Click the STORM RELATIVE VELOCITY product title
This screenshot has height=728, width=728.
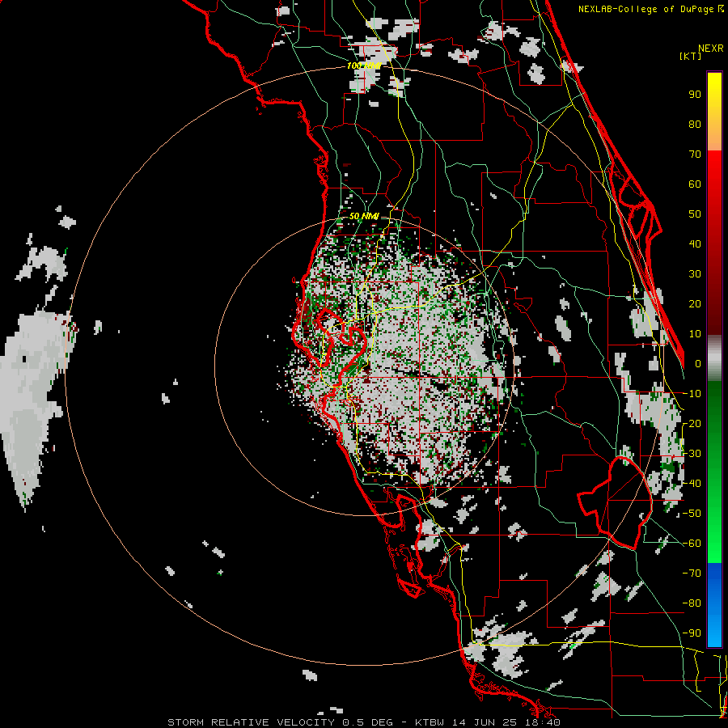tap(252, 722)
